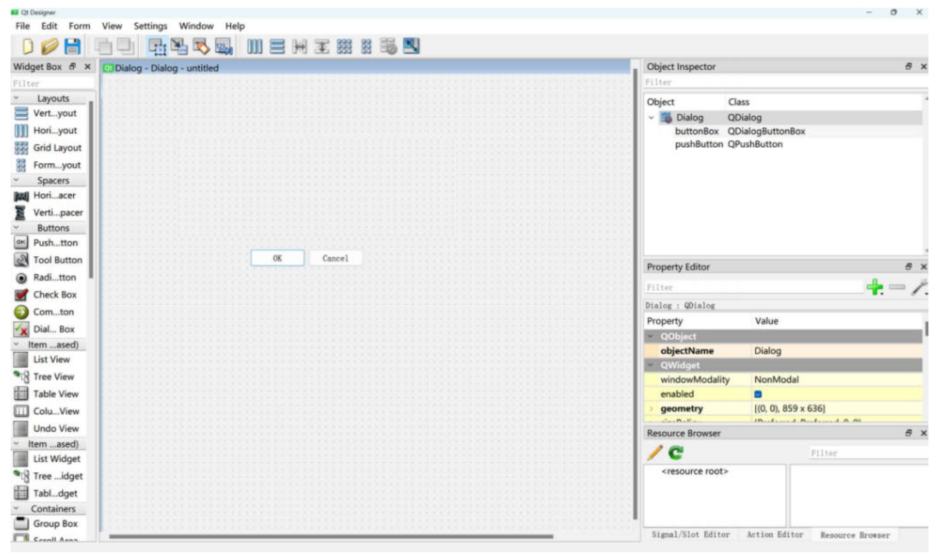
Task: Collapse the Buttons category in Widget Box
Action: click(16, 228)
